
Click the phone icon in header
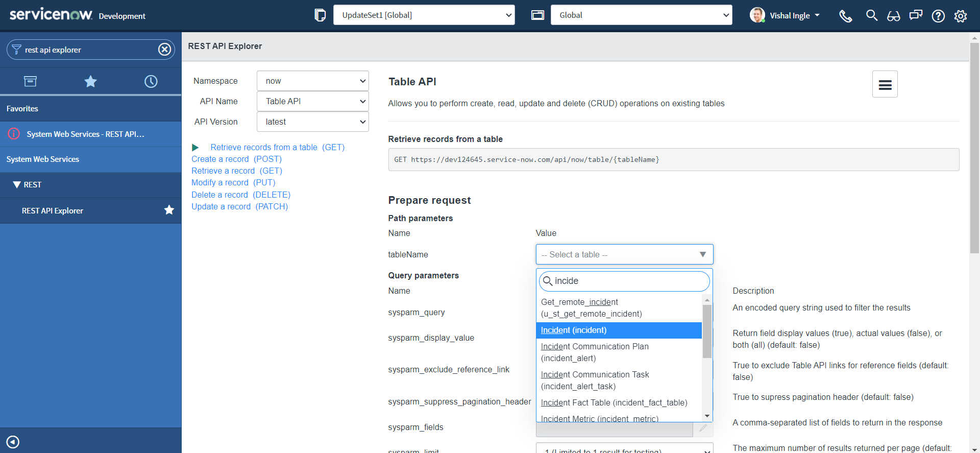[x=846, y=16]
